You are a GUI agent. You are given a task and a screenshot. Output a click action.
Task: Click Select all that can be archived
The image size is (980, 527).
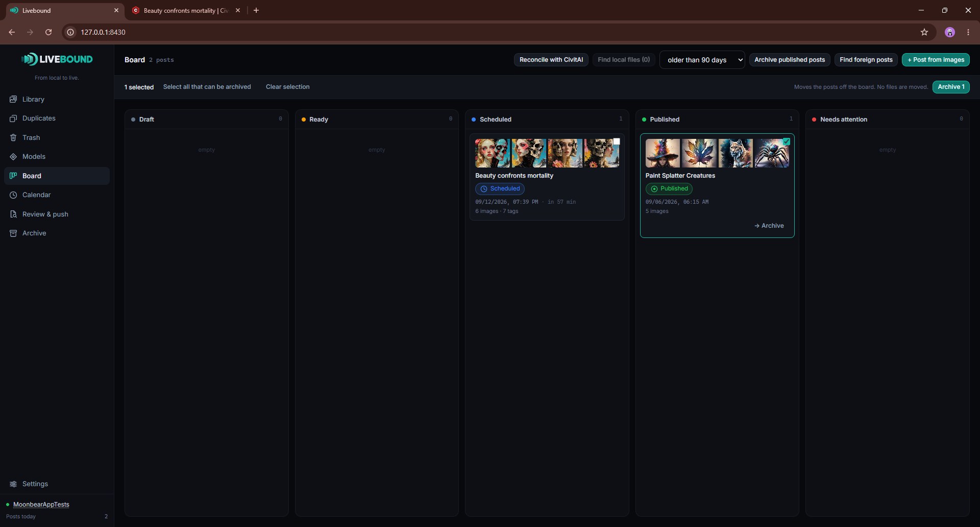[207, 87]
